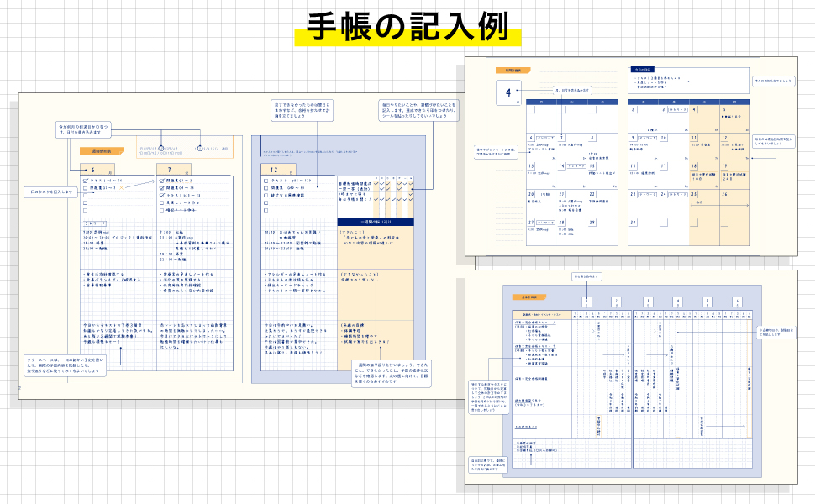Select the orange 月間計画表 label tab
The height and width of the screenshot is (504, 815).
click(x=506, y=71)
